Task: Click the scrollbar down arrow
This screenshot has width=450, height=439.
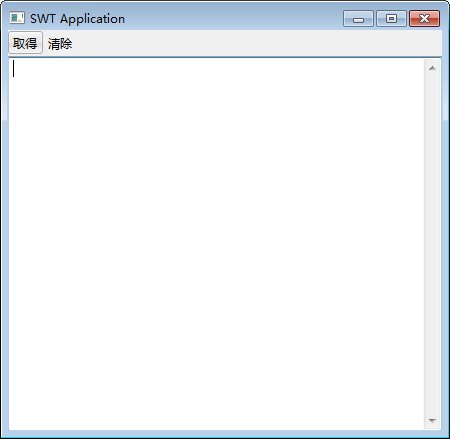Action: 432,420
